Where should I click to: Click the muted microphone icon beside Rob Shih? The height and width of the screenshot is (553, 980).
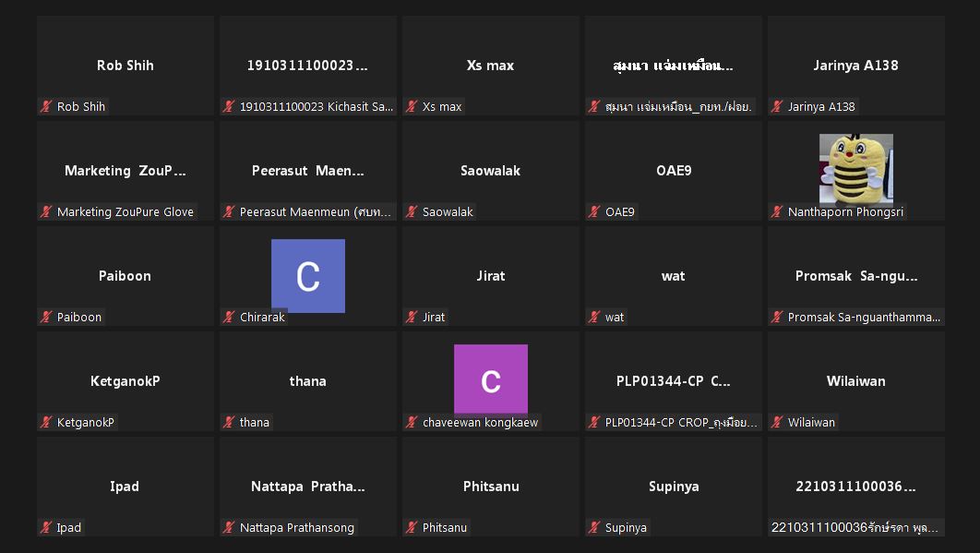tap(45, 106)
